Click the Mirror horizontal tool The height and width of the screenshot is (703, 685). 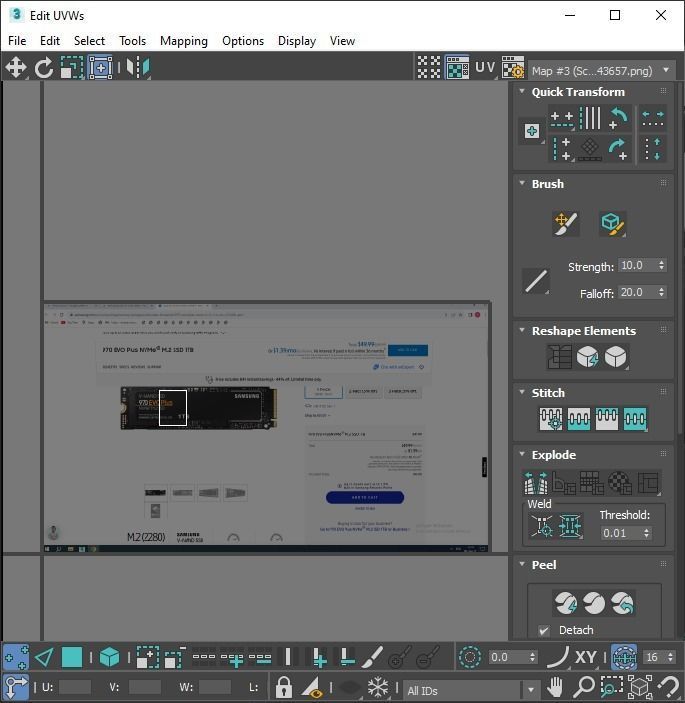138,68
